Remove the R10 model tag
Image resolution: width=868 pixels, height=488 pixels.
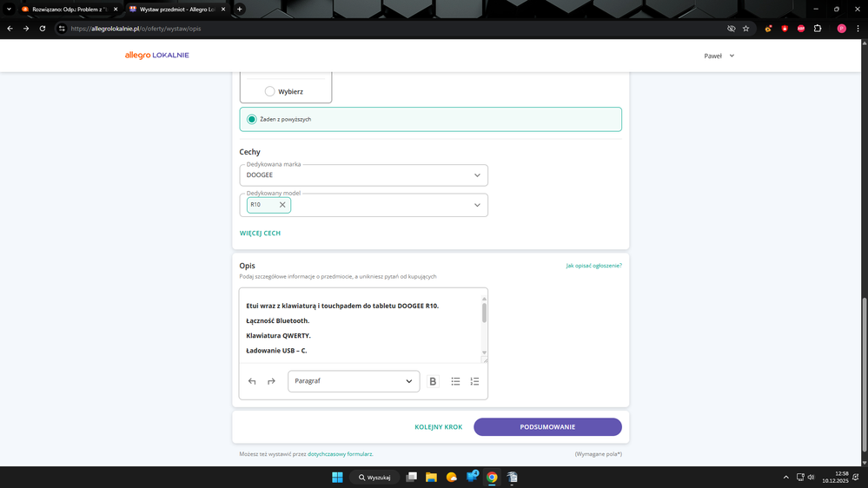[x=282, y=205]
